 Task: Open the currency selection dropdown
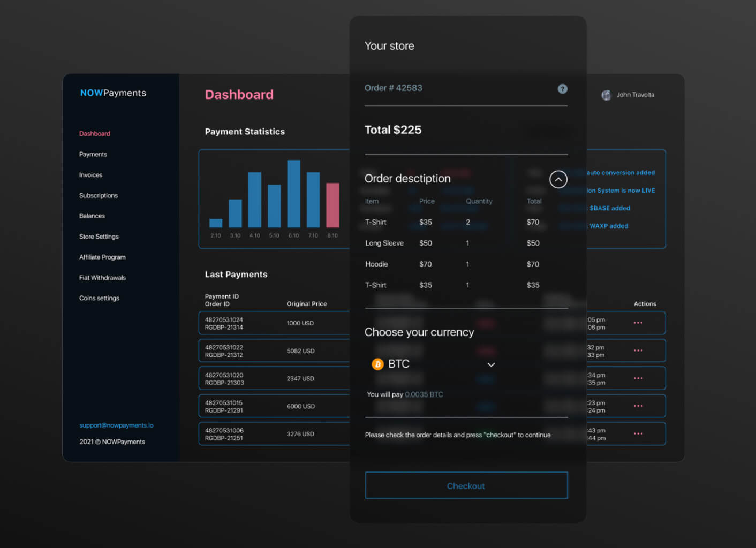pyautogui.click(x=491, y=364)
